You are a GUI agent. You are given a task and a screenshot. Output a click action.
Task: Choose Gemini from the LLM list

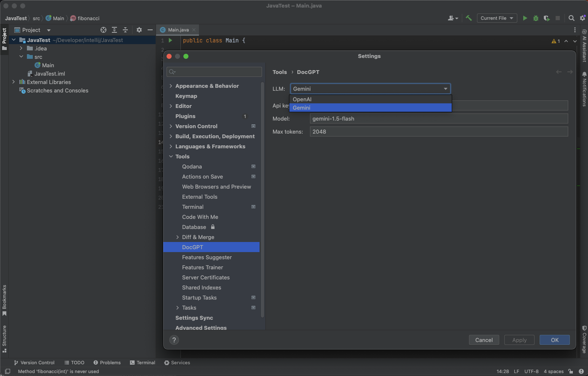[x=371, y=108]
